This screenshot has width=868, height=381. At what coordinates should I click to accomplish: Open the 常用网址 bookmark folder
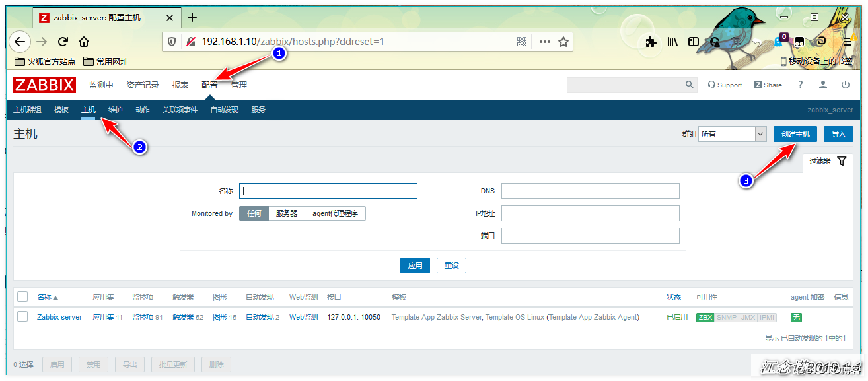[x=106, y=61]
